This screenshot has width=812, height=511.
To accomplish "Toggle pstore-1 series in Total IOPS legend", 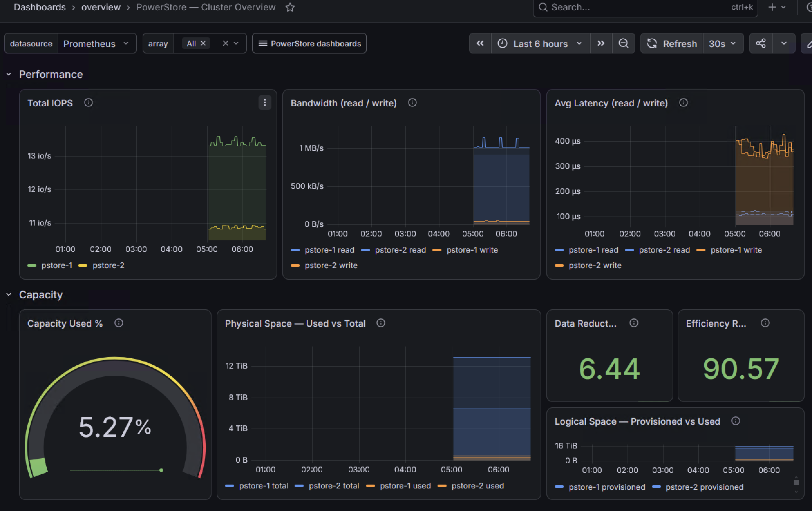I will click(x=57, y=265).
